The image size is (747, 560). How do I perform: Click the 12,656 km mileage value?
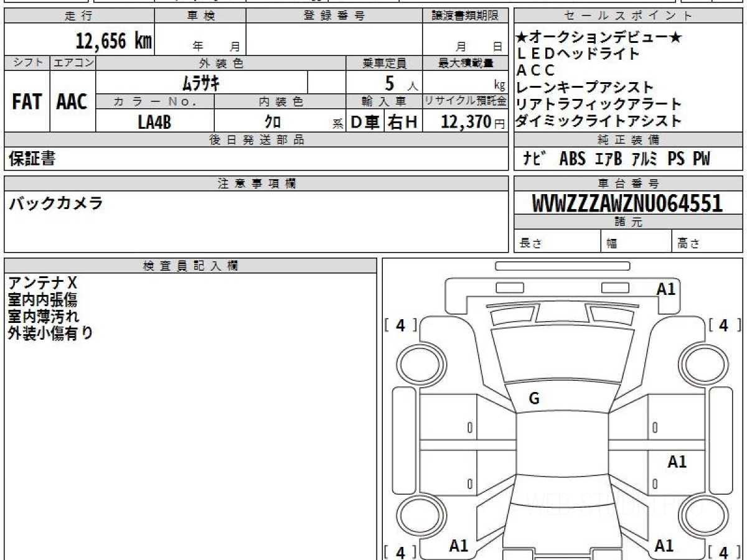113,41
